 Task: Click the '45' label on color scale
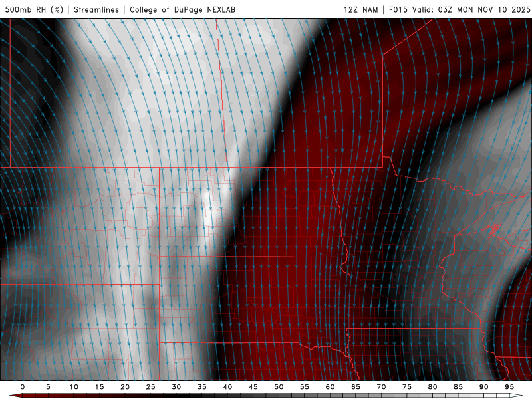click(253, 387)
